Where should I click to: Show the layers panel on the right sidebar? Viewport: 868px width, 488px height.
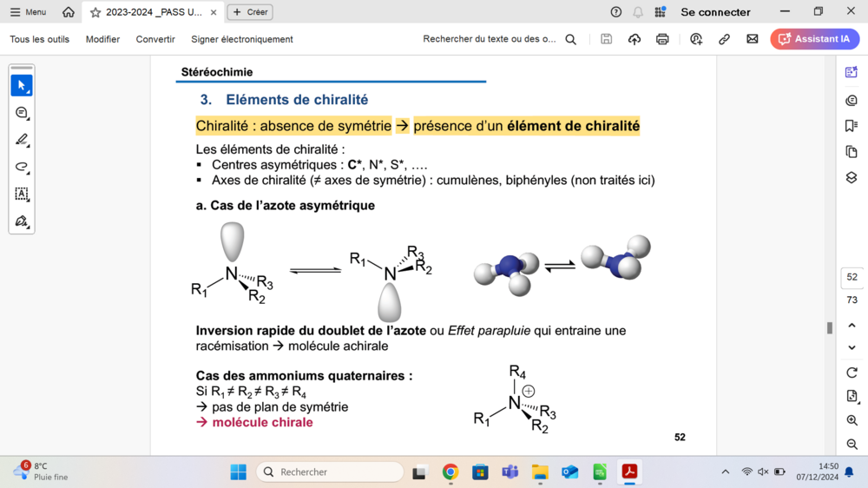[852, 178]
